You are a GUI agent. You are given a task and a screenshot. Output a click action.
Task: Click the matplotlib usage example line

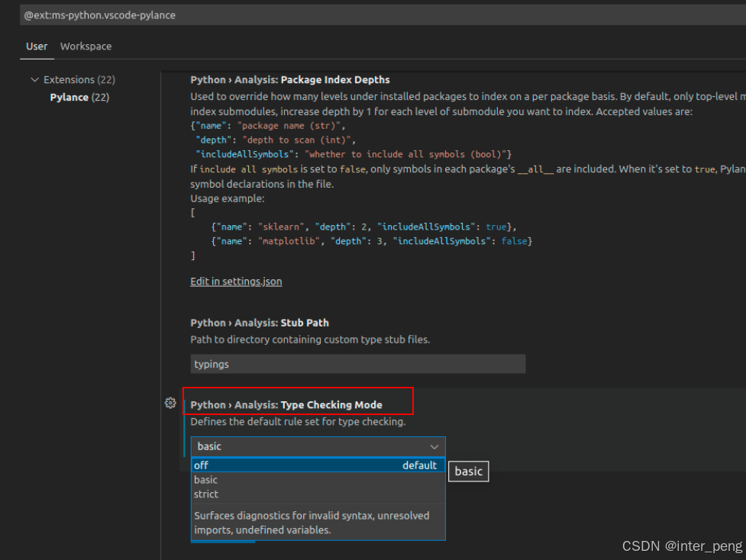pyautogui.click(x=371, y=241)
